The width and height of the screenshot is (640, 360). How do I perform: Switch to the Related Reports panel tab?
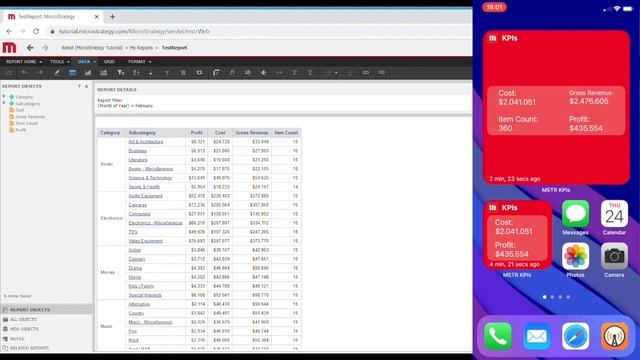point(47,348)
